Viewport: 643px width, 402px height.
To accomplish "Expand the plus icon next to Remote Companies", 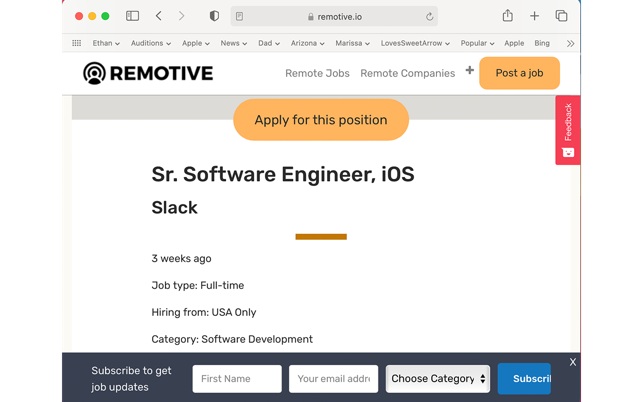I will (x=470, y=71).
